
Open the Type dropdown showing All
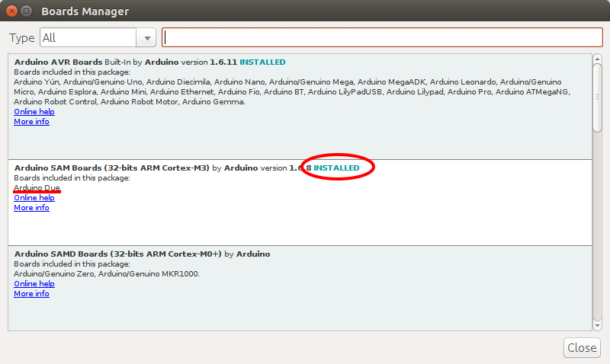[x=98, y=37]
